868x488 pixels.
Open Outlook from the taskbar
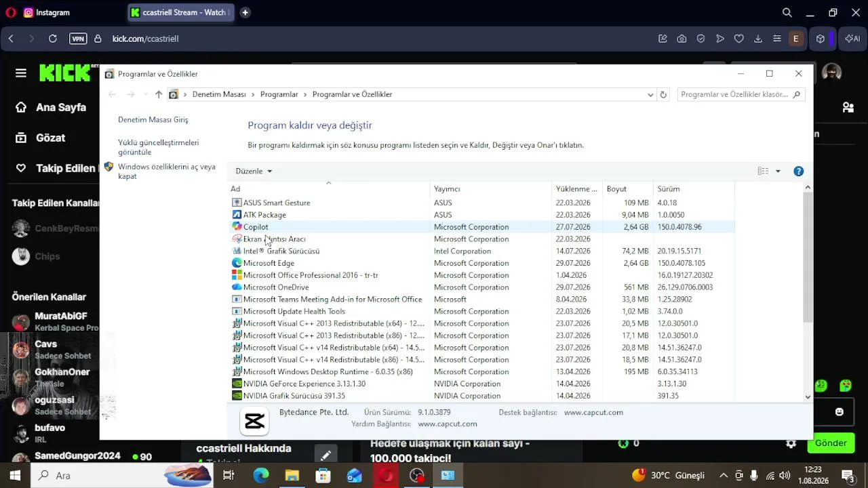click(355, 475)
